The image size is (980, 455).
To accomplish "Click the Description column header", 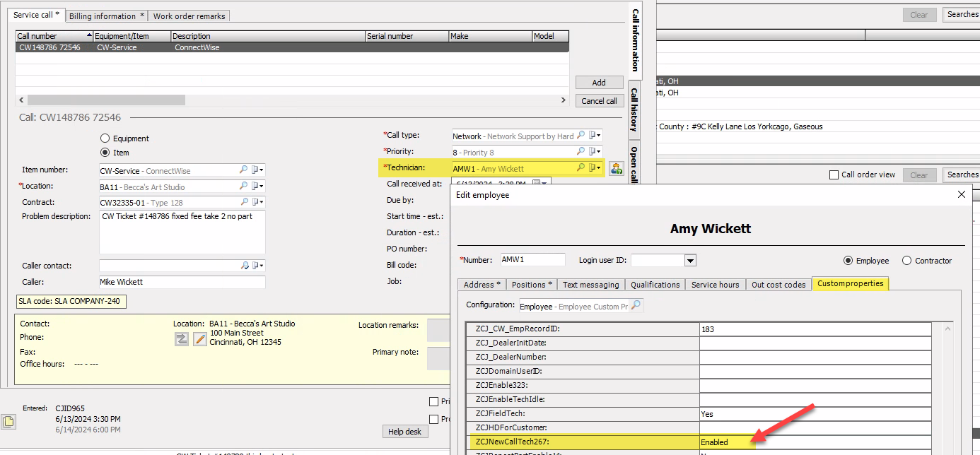I will tap(268, 36).
